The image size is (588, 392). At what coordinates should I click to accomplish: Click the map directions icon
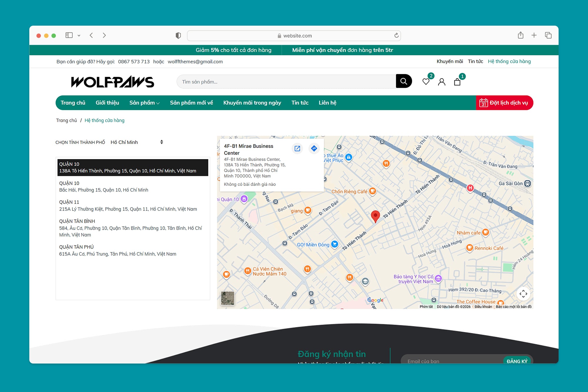point(314,148)
